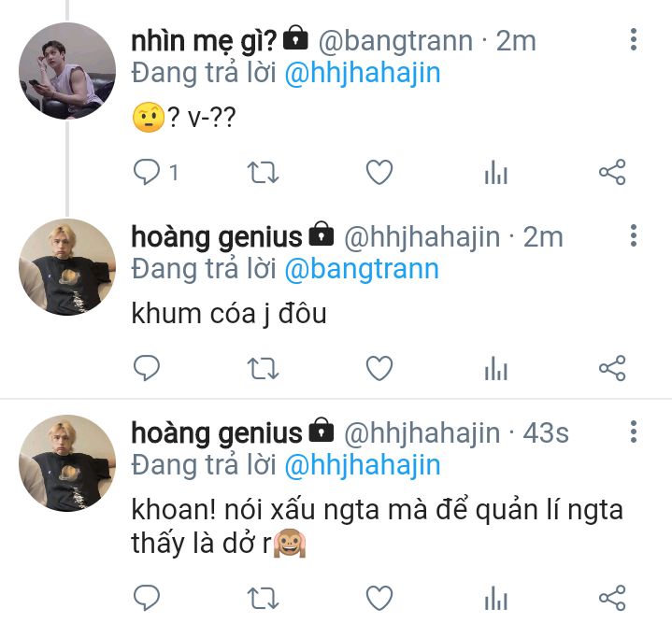Screen dimensions: 672x623
Task: Reply to the tweet posted 43s ago
Action: [x=147, y=597]
